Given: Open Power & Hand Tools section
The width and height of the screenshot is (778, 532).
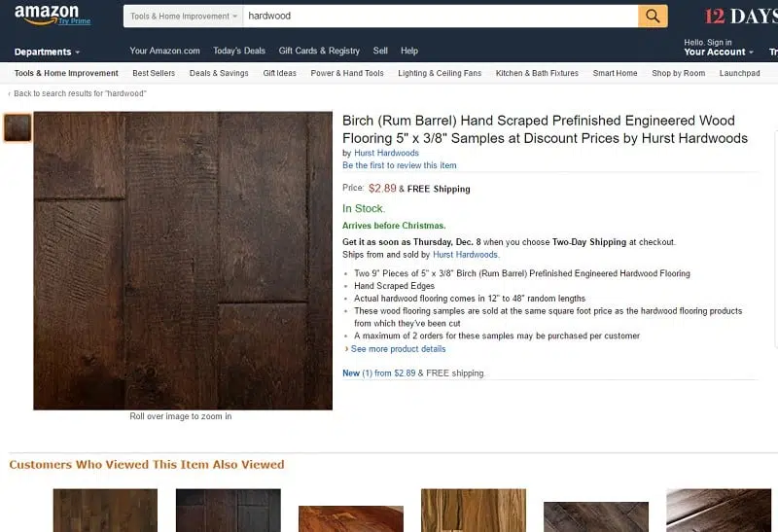Looking at the screenshot, I should click(x=347, y=73).
